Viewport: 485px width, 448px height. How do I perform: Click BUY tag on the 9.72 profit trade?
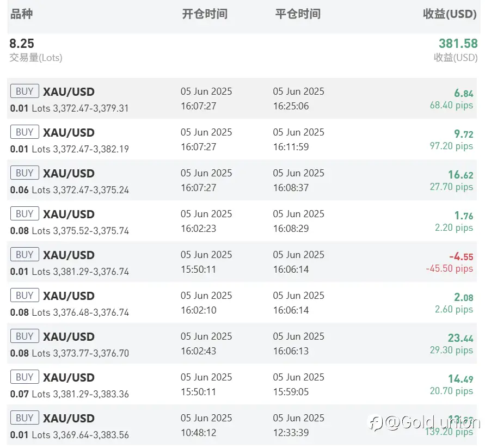tap(24, 132)
